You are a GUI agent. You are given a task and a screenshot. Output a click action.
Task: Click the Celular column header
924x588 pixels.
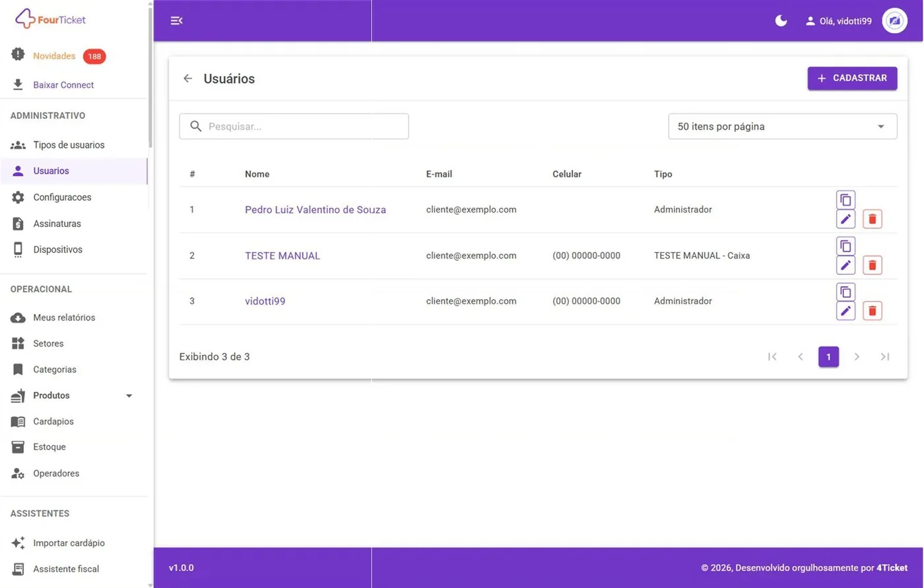pos(567,174)
